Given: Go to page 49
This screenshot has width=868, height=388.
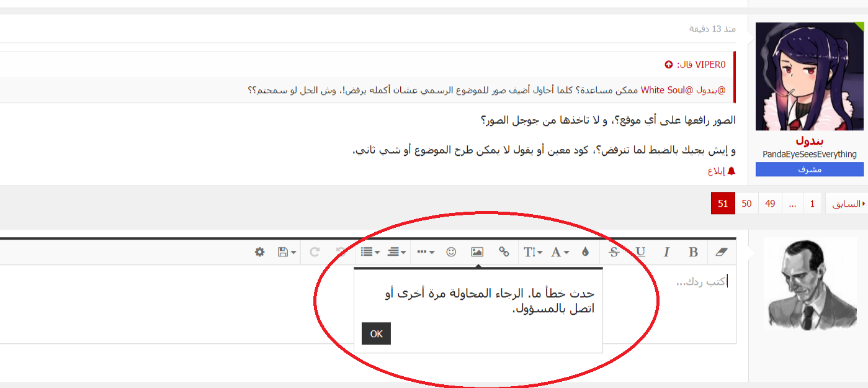Looking at the screenshot, I should [x=770, y=204].
